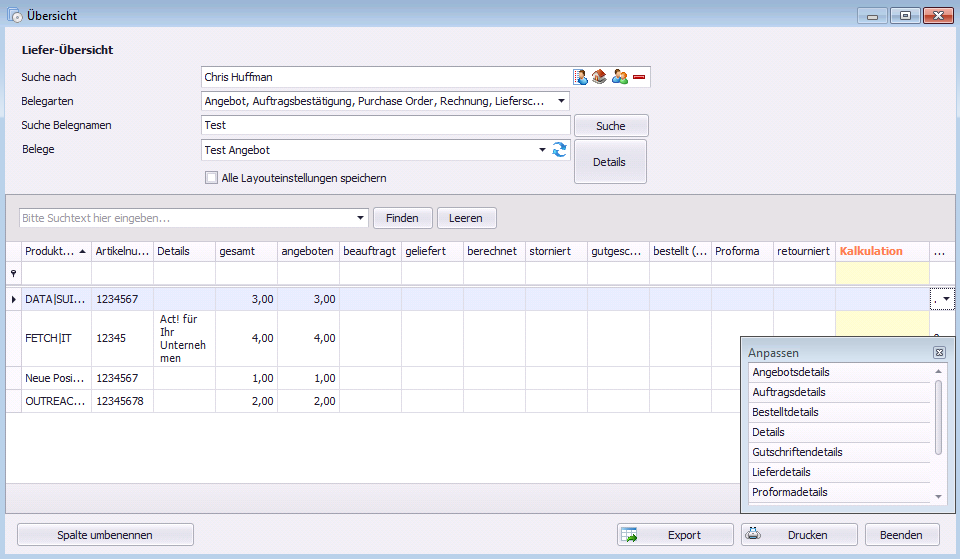The width and height of the screenshot is (960, 559).
Task: Click the berechnet column header
Action: coord(494,251)
